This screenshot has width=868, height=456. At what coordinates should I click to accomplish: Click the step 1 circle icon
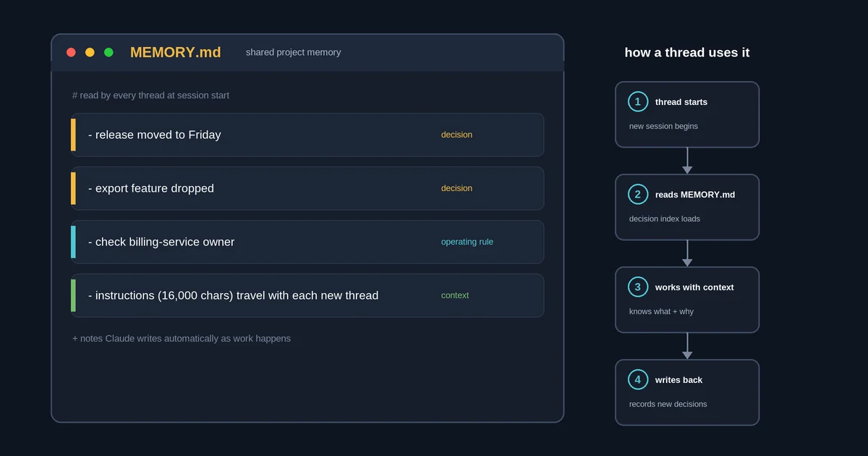click(x=638, y=101)
